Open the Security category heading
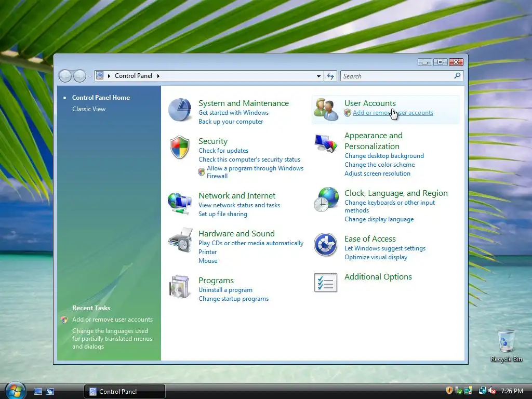This screenshot has height=399, width=532. (x=212, y=141)
